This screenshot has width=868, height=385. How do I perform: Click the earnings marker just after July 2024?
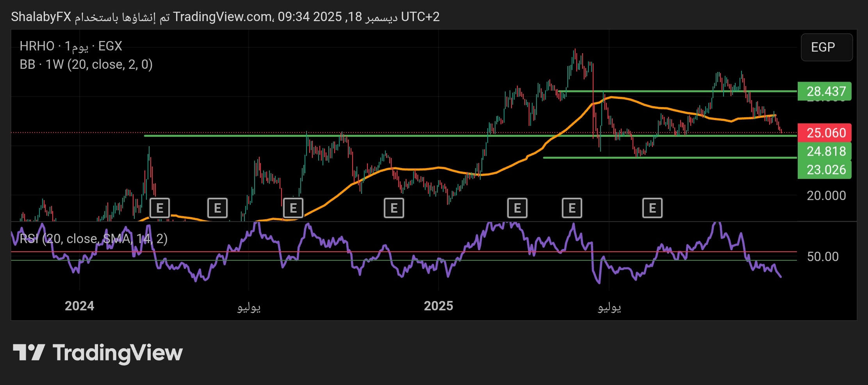tap(293, 208)
